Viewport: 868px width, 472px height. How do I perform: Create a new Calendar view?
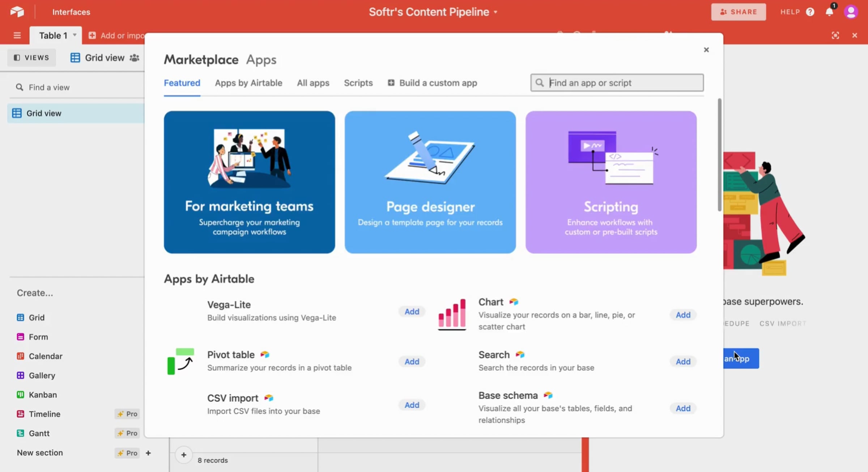pos(45,356)
